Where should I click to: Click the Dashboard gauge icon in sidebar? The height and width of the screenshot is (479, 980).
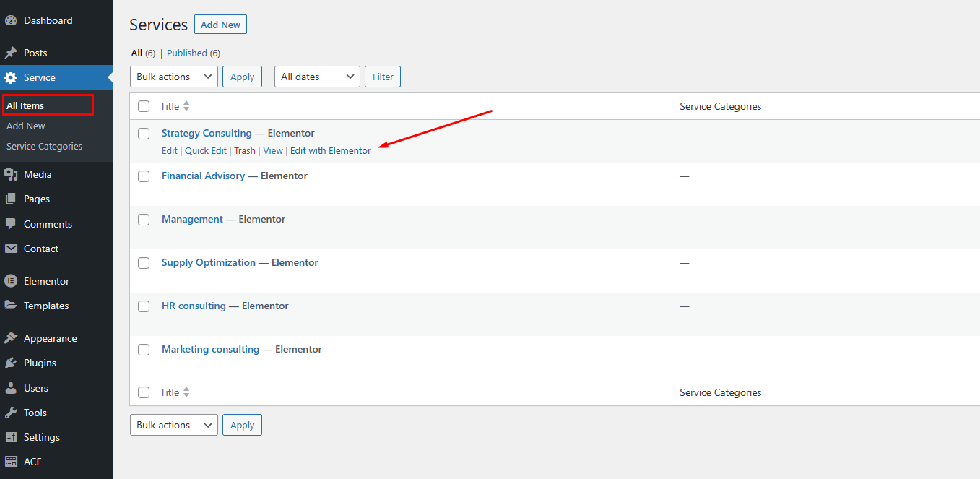coord(11,21)
